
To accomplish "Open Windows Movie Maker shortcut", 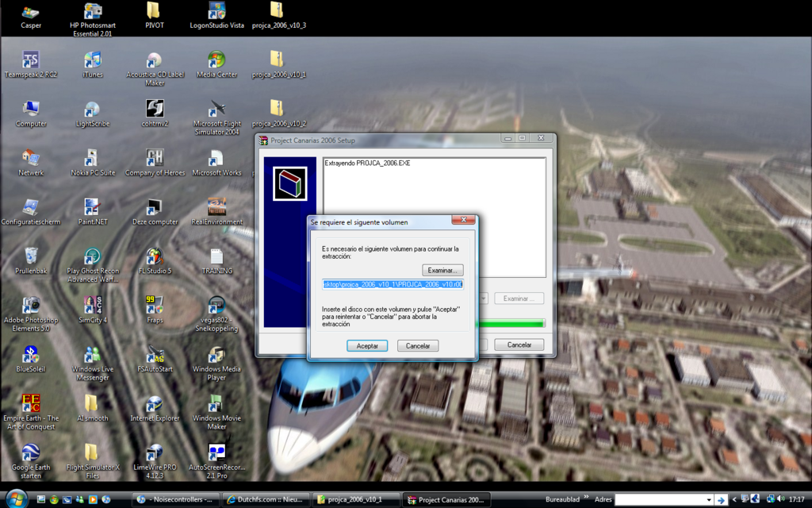I will click(216, 412).
